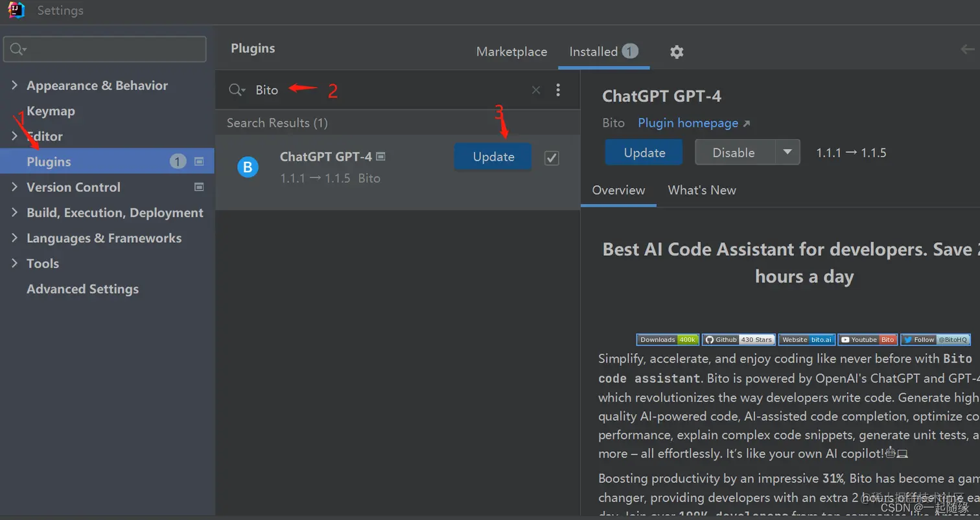Click the back navigation arrow
The height and width of the screenshot is (520, 980).
point(968,49)
